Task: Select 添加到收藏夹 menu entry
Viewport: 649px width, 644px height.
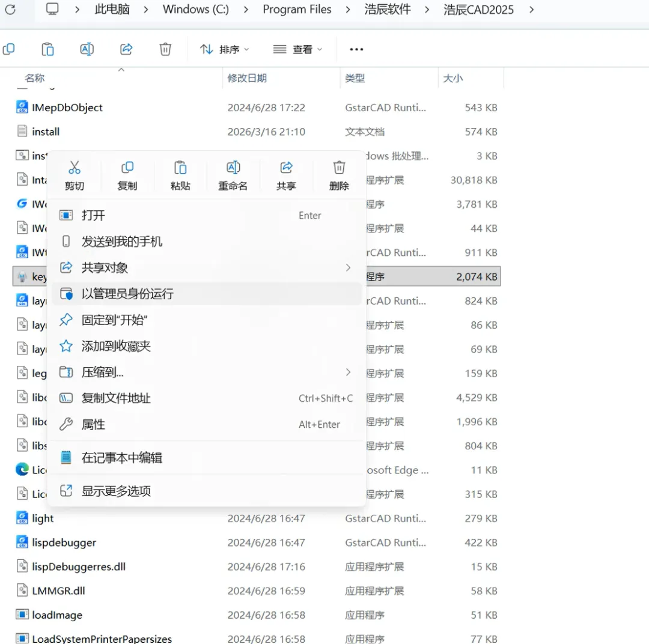Action: [x=207, y=346]
